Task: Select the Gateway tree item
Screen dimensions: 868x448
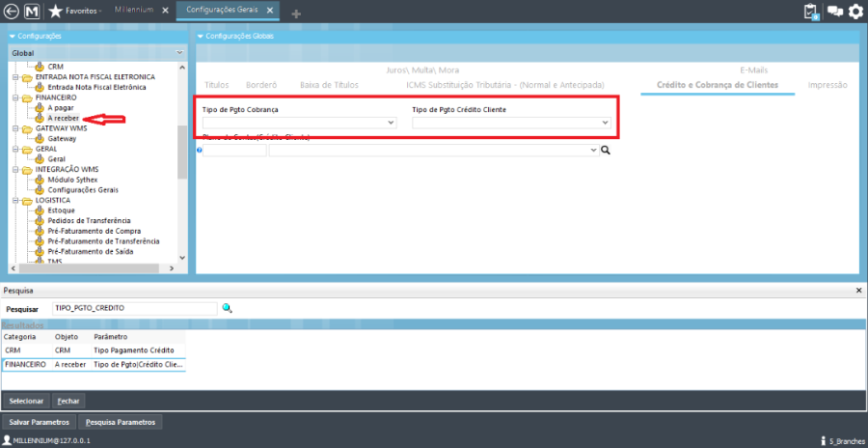Action: [x=62, y=139]
